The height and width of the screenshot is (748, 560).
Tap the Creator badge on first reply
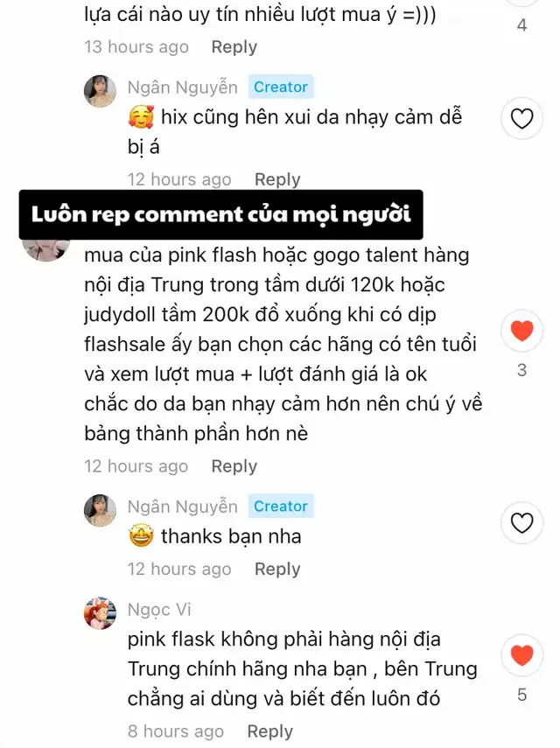(281, 87)
